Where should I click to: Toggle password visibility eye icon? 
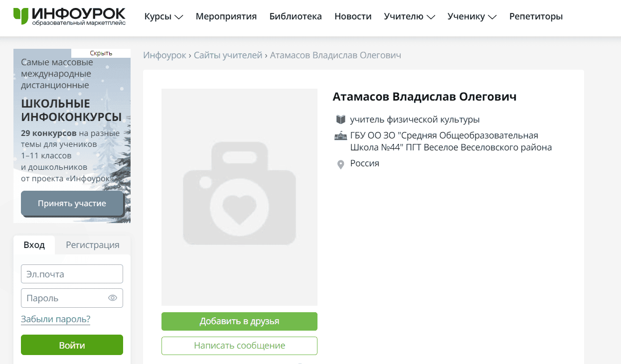pos(113,298)
